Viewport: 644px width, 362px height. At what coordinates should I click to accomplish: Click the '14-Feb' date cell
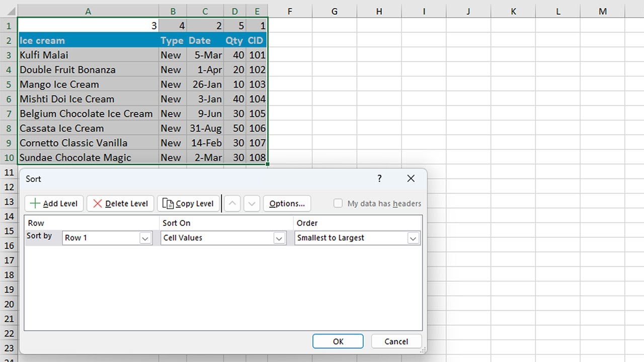coord(205,142)
